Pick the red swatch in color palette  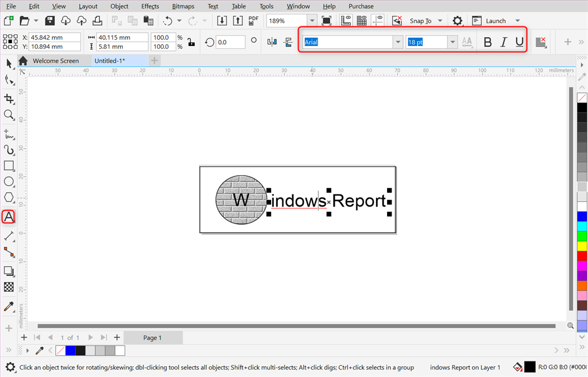tap(582, 256)
